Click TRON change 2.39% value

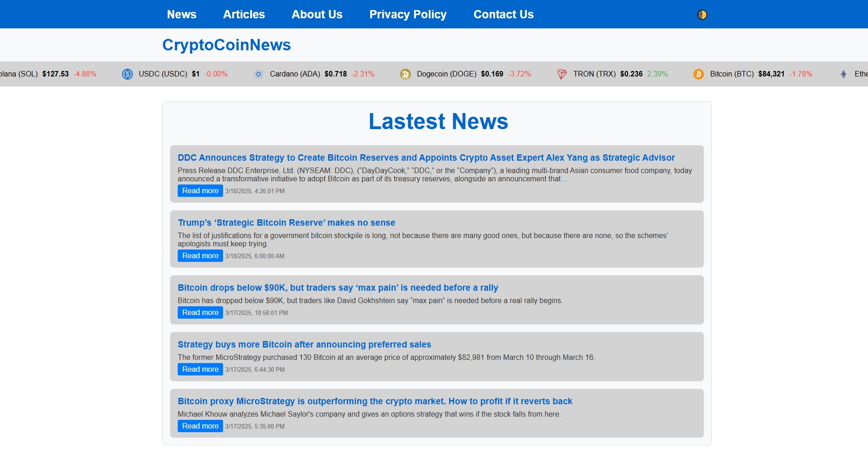[657, 74]
